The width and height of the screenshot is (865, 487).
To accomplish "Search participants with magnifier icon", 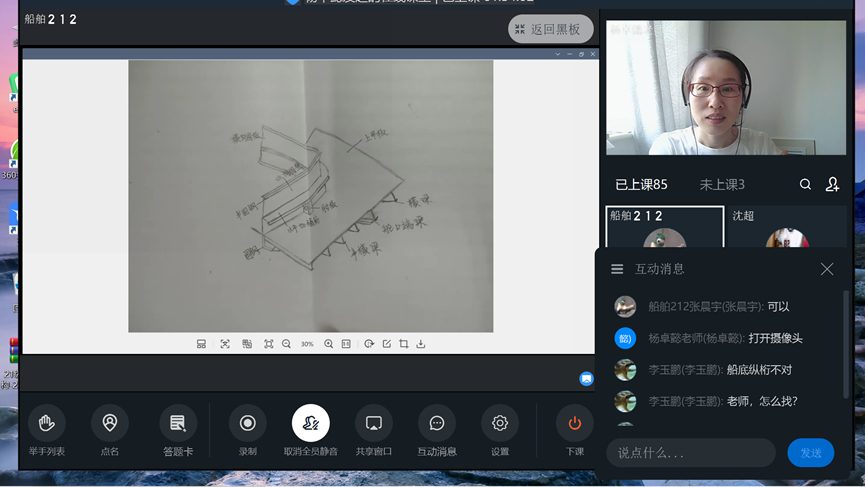I will coord(805,185).
